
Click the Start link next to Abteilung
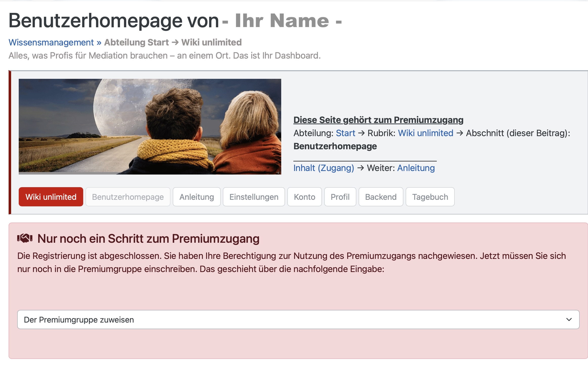[x=345, y=133]
